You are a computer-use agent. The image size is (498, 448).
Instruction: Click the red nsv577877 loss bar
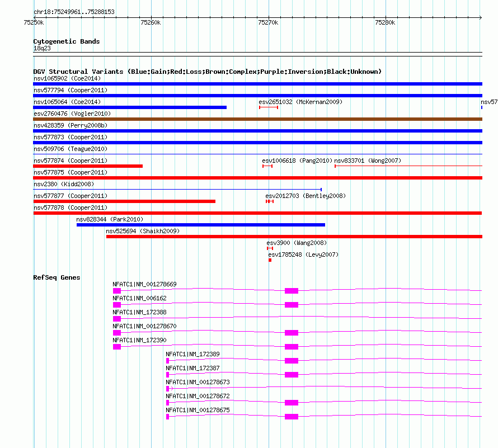click(x=124, y=201)
